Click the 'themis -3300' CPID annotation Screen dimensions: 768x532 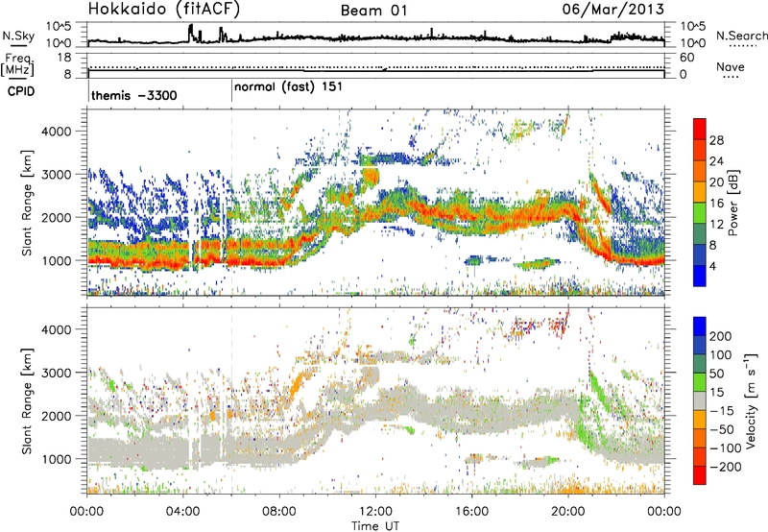133,95
